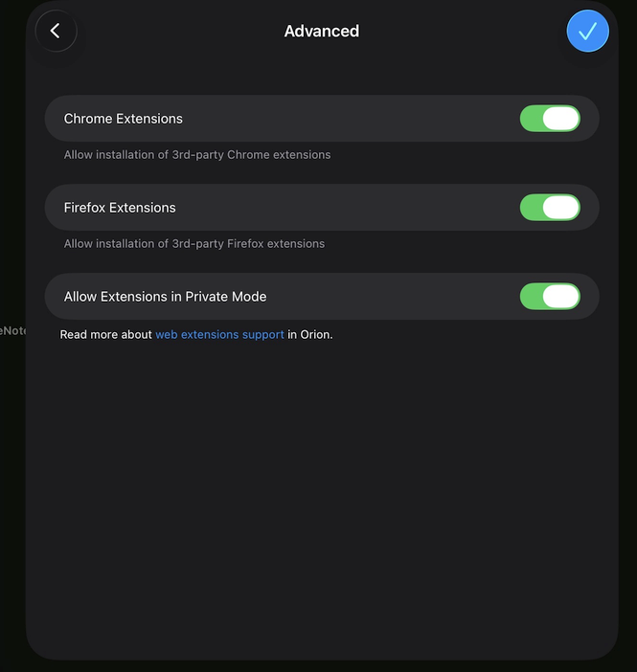This screenshot has height=672, width=637.
Task: Click the 3rd-party Chrome extensions description text
Action: (x=197, y=155)
